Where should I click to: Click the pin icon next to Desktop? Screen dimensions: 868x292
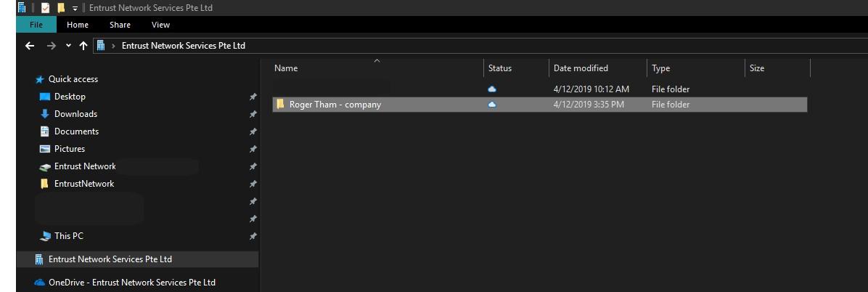[x=253, y=97]
